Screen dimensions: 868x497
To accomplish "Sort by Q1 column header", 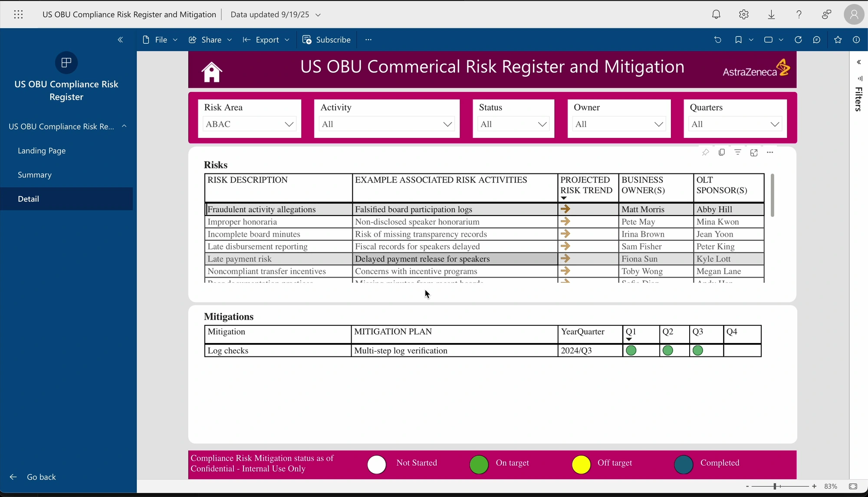I will click(x=641, y=334).
